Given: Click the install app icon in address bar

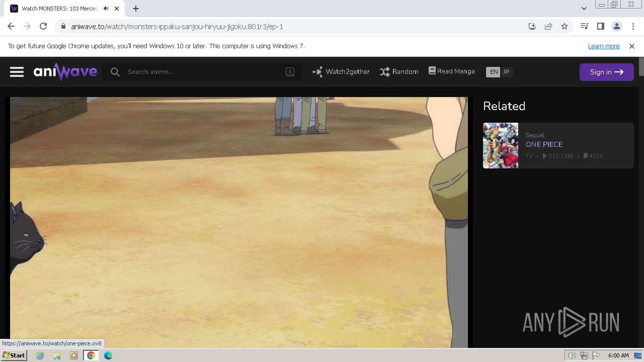Looking at the screenshot, I should pos(532,27).
